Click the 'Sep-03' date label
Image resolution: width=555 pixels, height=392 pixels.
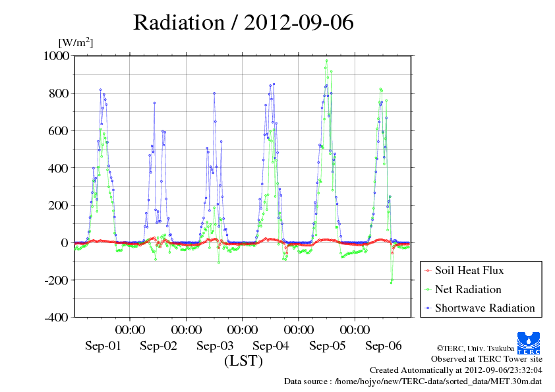215,346
